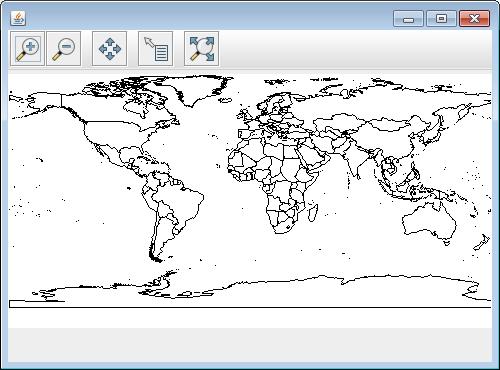This screenshot has width=500, height=370.
Task: Activate the Pan four-arrow tool
Action: pos(109,49)
